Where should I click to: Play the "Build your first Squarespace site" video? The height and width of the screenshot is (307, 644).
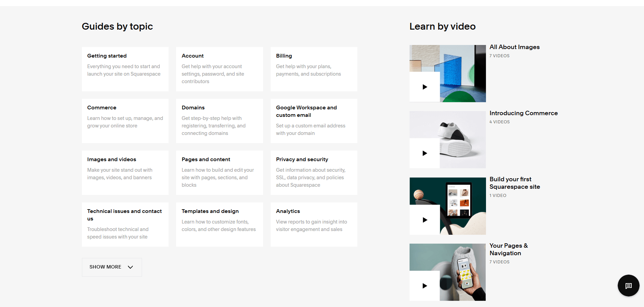coord(424,219)
